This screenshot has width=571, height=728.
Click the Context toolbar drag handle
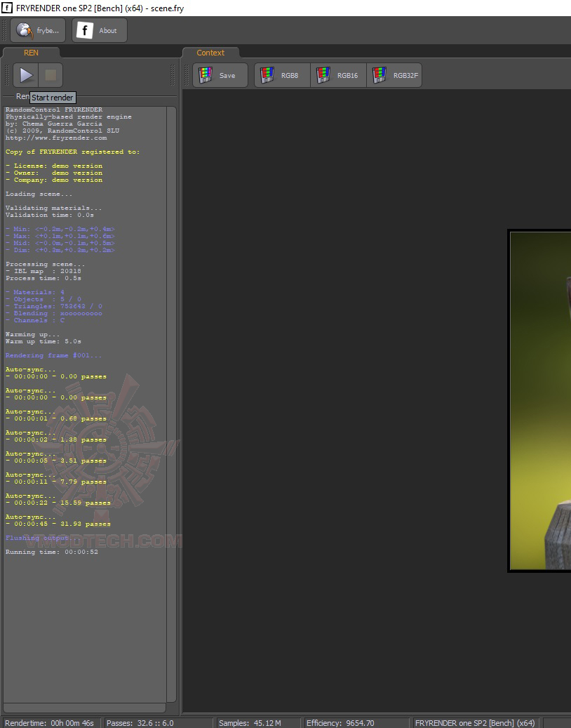(187, 74)
